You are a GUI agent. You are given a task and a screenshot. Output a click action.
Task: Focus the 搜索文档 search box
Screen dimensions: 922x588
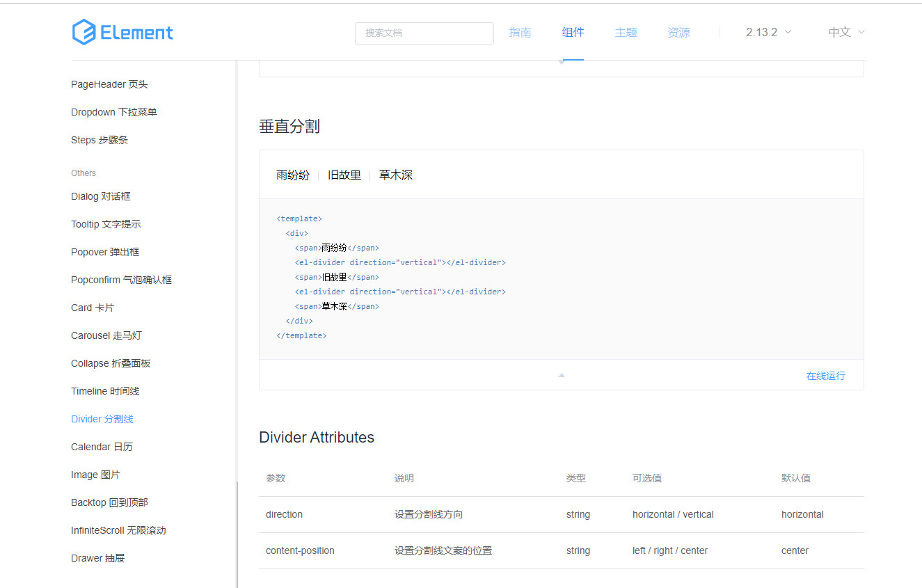(424, 33)
